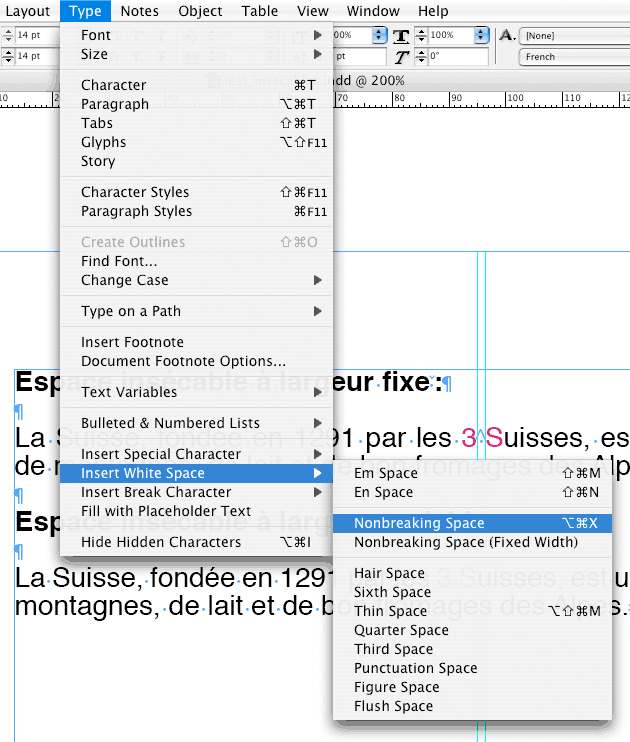The width and height of the screenshot is (630, 742).
Task: Place cursor in word "fixe" heading
Action: click(406, 382)
